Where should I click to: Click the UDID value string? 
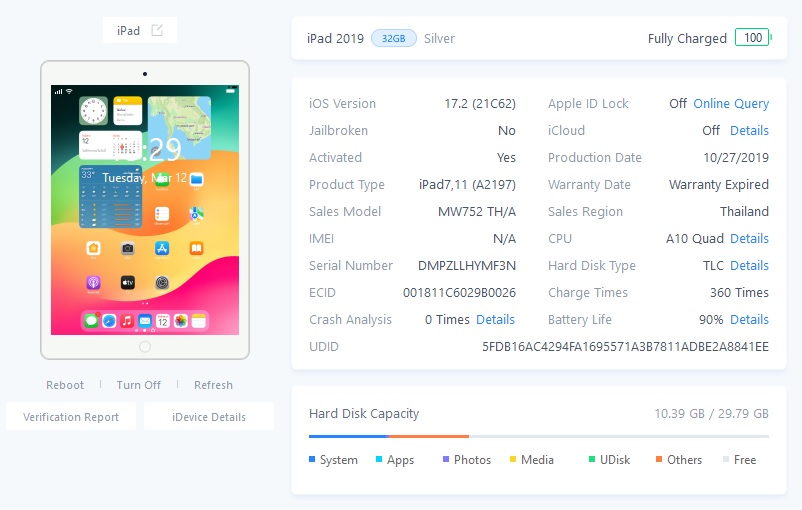(625, 346)
